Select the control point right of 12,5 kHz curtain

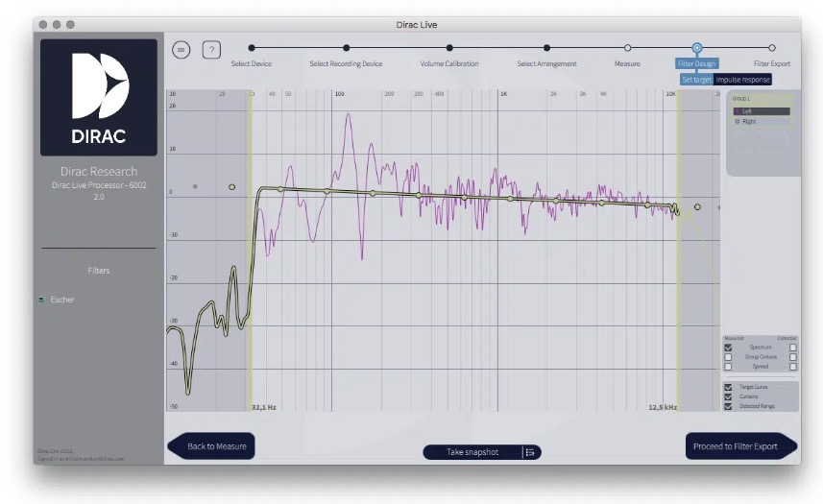coord(697,206)
